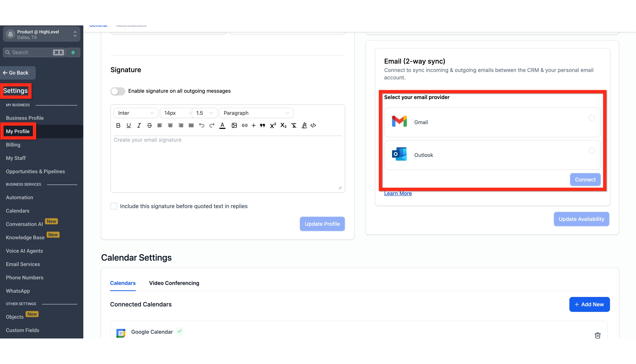Expand the Paragraph format dropdown
The image size is (636, 364).
pyautogui.click(x=256, y=113)
